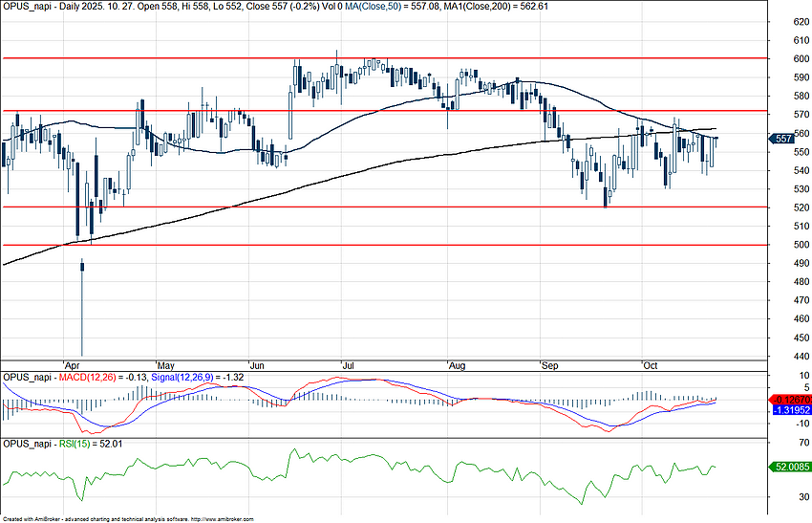Click the long April candle wick near 440
Image resolution: width=812 pixels, height=523 pixels.
pyautogui.click(x=83, y=316)
